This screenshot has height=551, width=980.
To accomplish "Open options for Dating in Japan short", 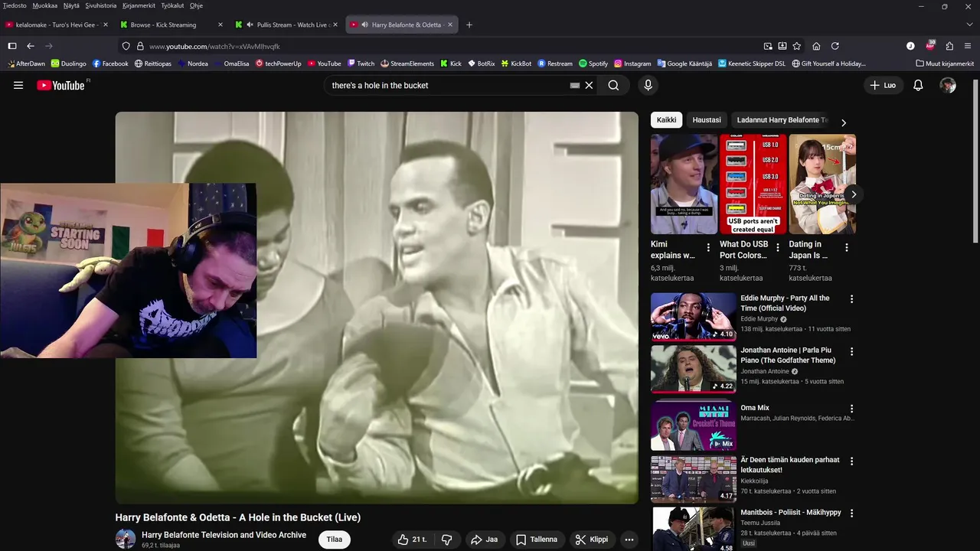I will (x=847, y=247).
